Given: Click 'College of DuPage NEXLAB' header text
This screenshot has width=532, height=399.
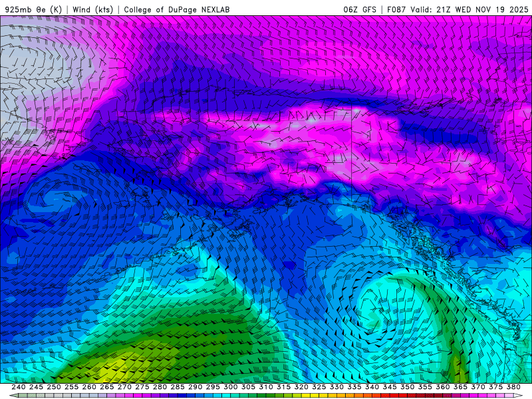Looking at the screenshot, I should point(177,9).
